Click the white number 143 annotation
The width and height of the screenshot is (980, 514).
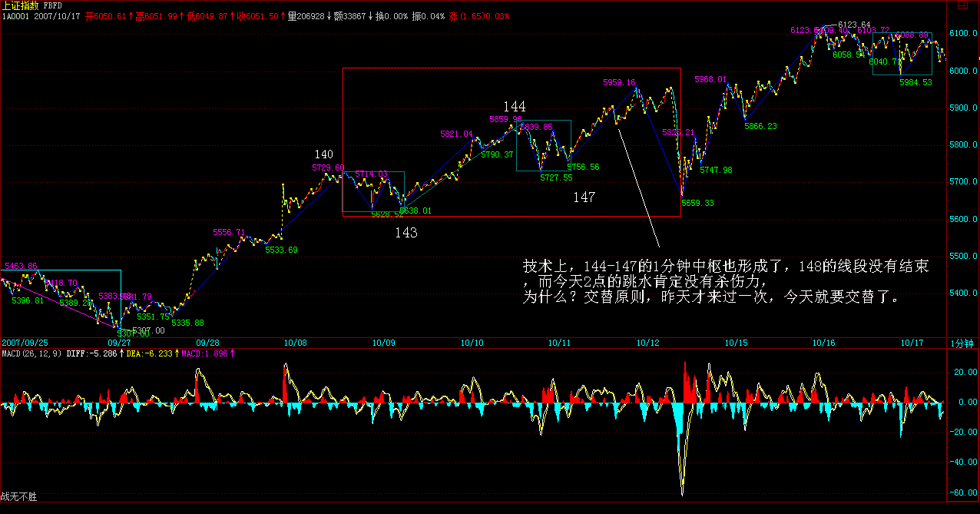(406, 233)
